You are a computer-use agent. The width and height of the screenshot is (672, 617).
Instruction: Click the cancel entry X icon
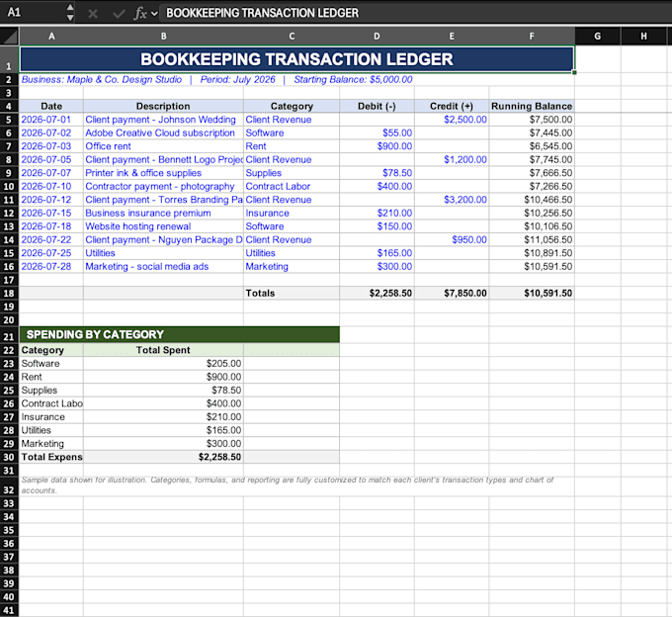point(93,14)
